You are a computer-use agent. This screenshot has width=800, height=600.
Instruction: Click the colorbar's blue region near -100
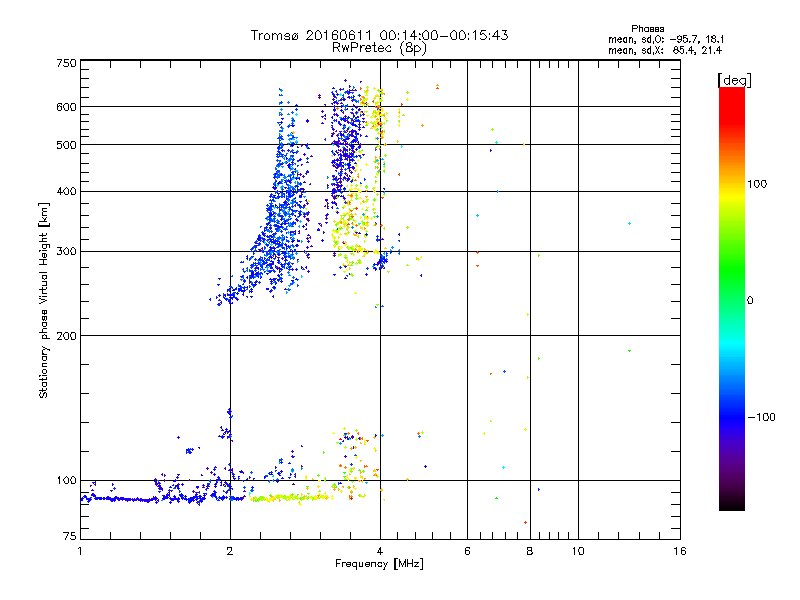732,416
